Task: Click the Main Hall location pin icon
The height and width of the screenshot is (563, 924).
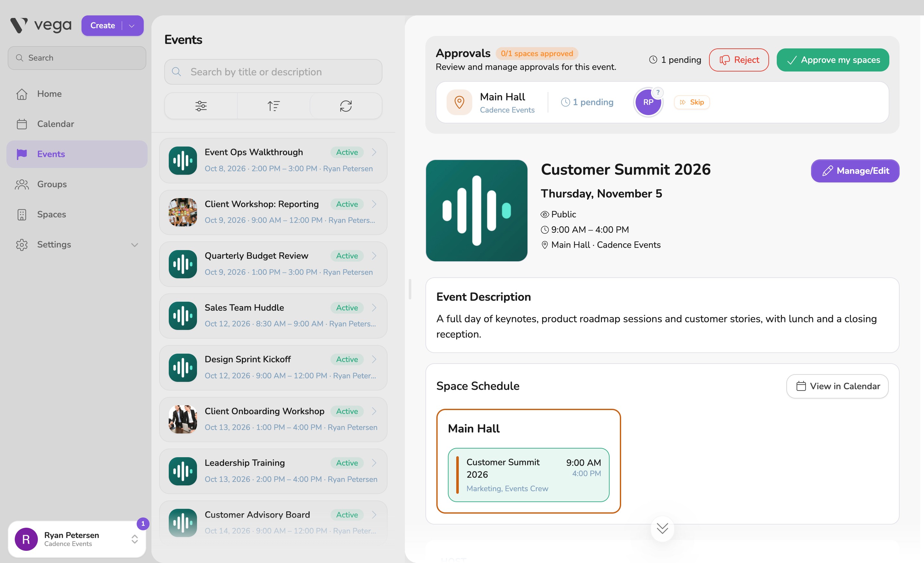Action: click(x=459, y=102)
